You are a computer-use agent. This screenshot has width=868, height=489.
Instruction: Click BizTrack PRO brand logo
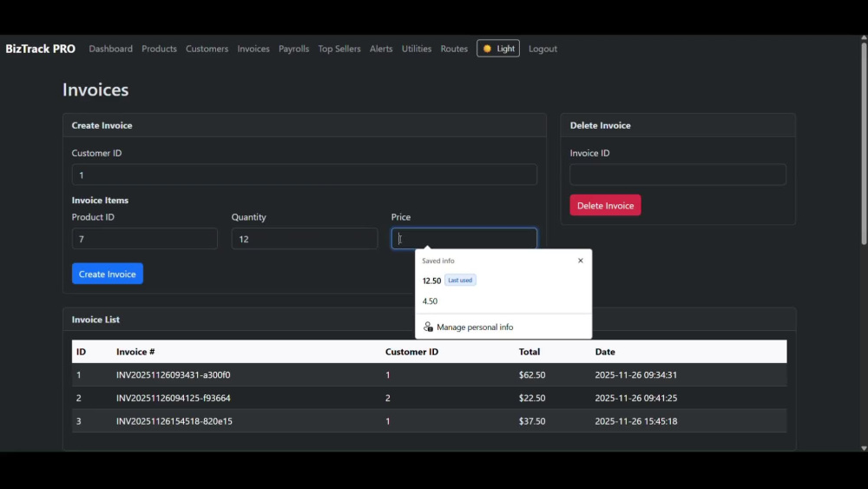(41, 49)
